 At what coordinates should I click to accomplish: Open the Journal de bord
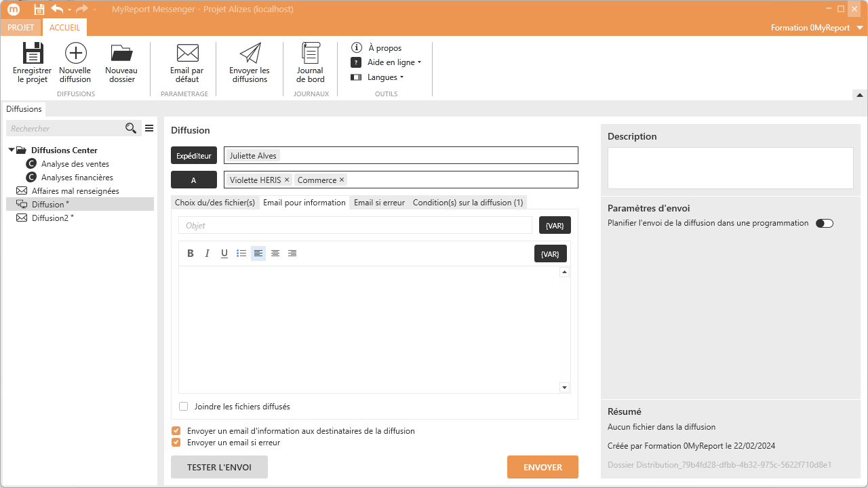click(x=311, y=54)
